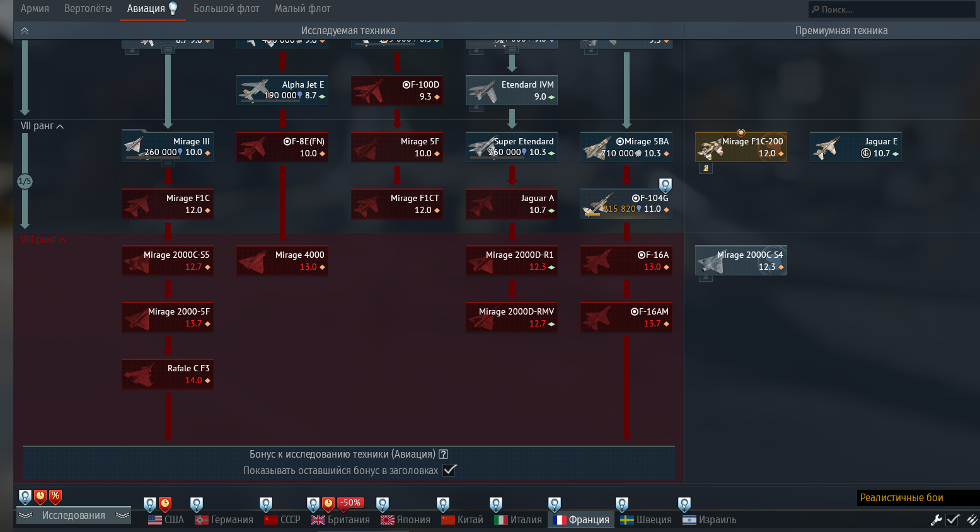This screenshot has width=980, height=532.
Task: Click the diagonal stripes icon at bottom-right
Action: (972, 520)
